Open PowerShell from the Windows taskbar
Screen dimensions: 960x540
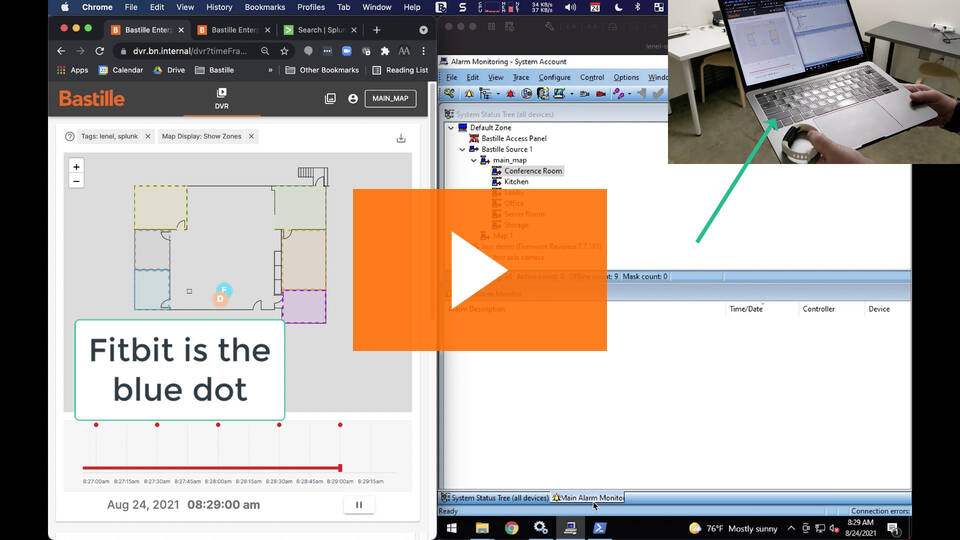(x=599, y=528)
